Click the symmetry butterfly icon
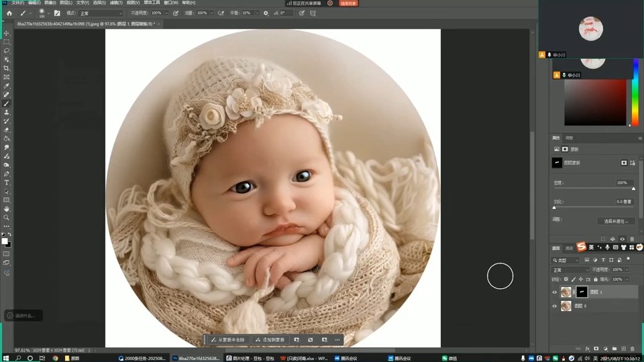 pyautogui.click(x=313, y=13)
